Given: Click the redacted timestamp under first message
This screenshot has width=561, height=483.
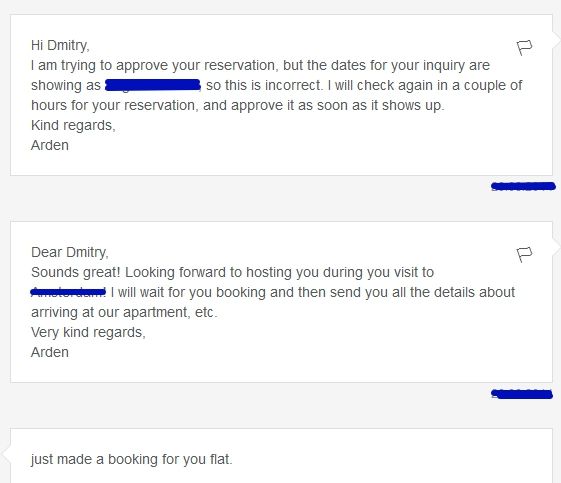Looking at the screenshot, I should [523, 186].
